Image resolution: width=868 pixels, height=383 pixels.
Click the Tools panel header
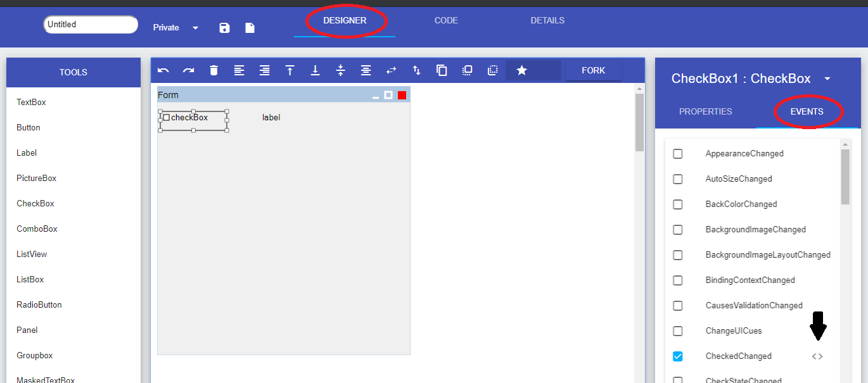tap(73, 72)
